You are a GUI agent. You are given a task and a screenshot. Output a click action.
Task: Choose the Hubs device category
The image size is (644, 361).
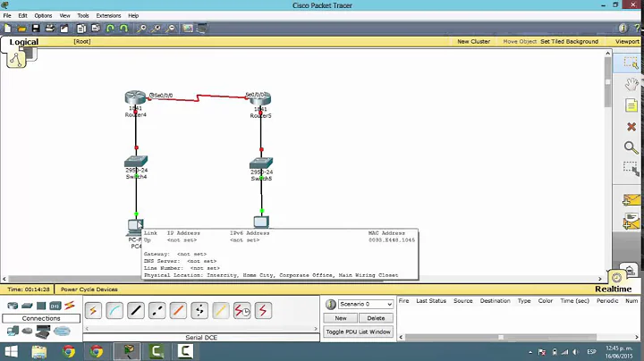point(41,306)
